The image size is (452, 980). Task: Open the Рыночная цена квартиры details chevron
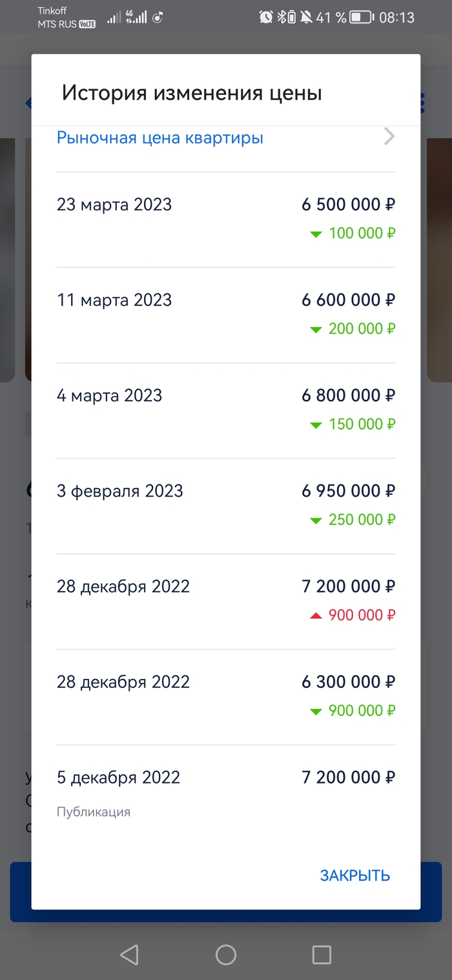point(389,137)
